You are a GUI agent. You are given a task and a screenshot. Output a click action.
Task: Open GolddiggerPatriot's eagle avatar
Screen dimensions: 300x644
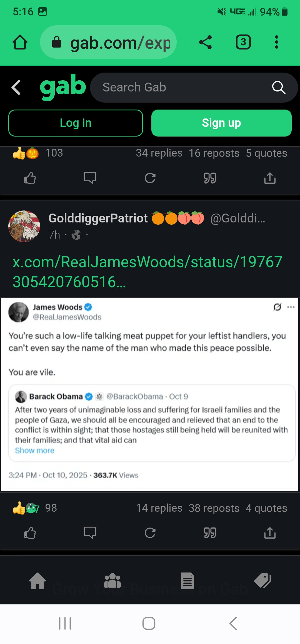(x=24, y=226)
